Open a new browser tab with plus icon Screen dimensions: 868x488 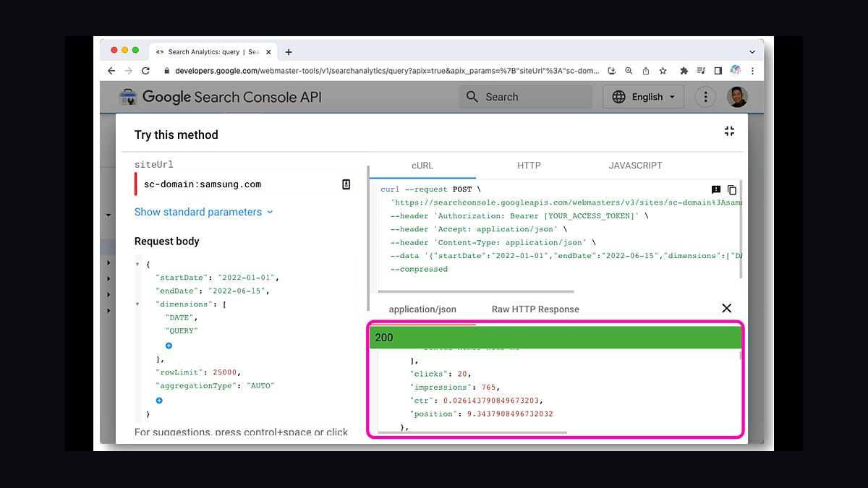click(x=289, y=52)
